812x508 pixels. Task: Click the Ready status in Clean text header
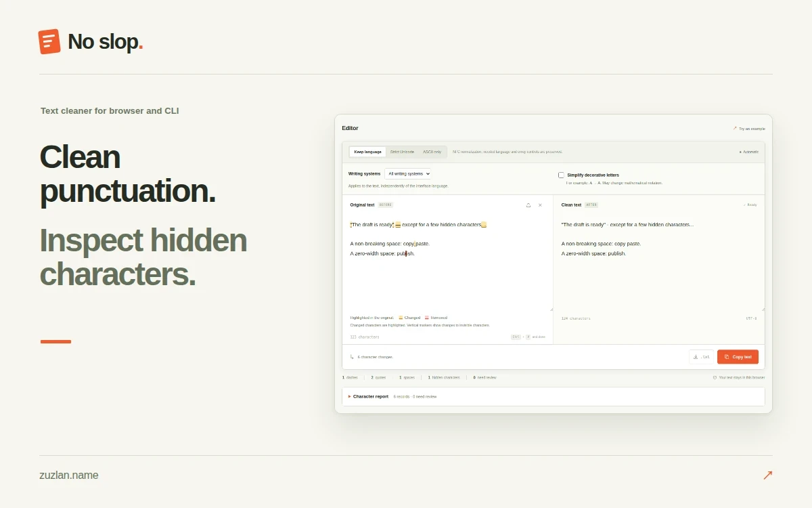tap(750, 205)
